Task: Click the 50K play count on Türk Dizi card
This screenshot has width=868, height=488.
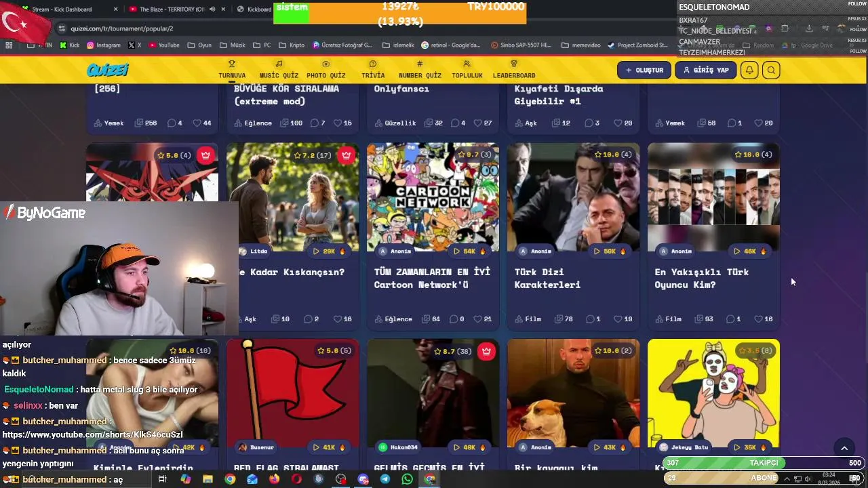Action: (610, 251)
